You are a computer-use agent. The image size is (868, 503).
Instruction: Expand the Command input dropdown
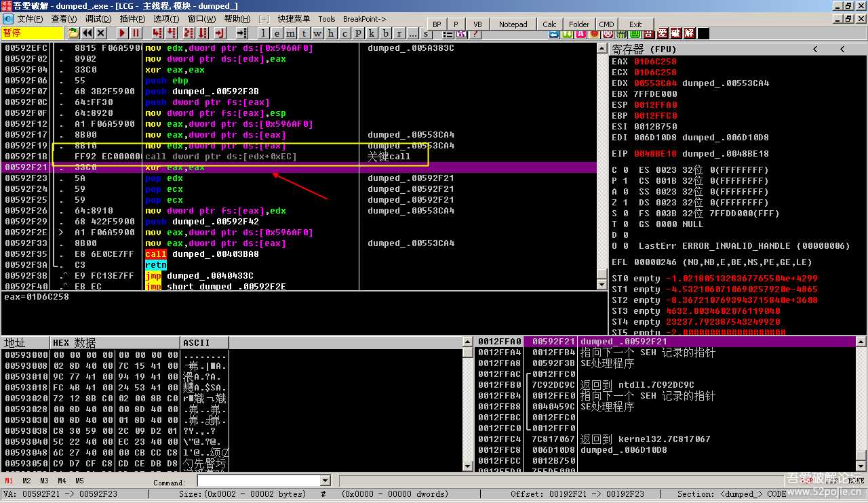(x=324, y=481)
